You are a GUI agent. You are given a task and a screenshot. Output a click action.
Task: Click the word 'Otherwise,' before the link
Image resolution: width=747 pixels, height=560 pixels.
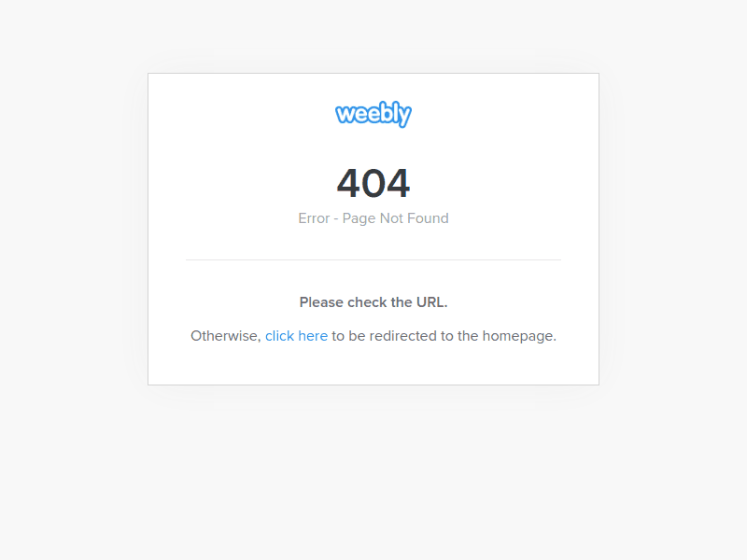point(226,336)
